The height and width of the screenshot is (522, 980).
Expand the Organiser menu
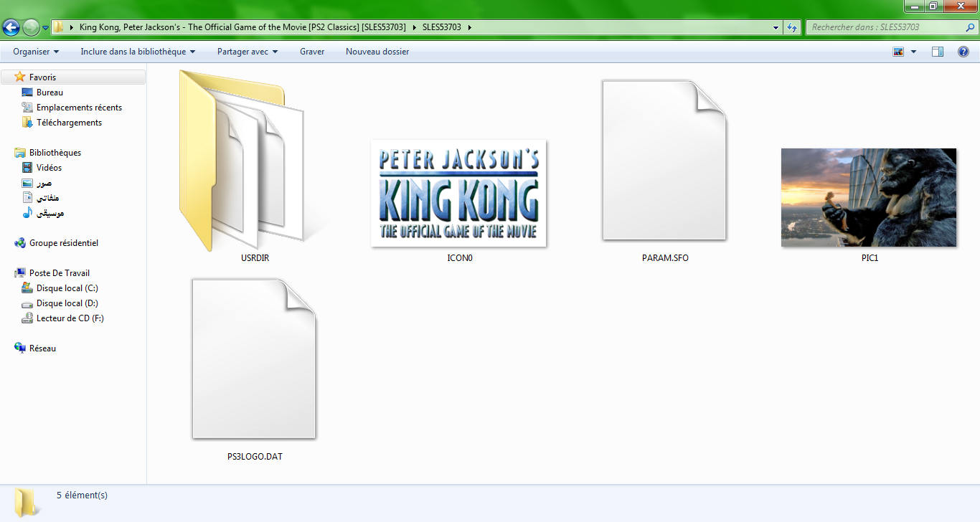tap(36, 52)
